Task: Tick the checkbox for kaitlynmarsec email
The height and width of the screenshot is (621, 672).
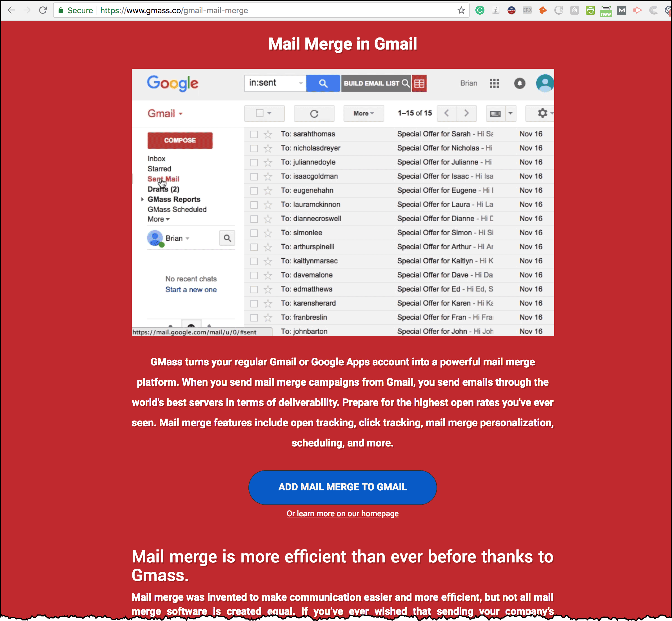Action: pos(254,262)
